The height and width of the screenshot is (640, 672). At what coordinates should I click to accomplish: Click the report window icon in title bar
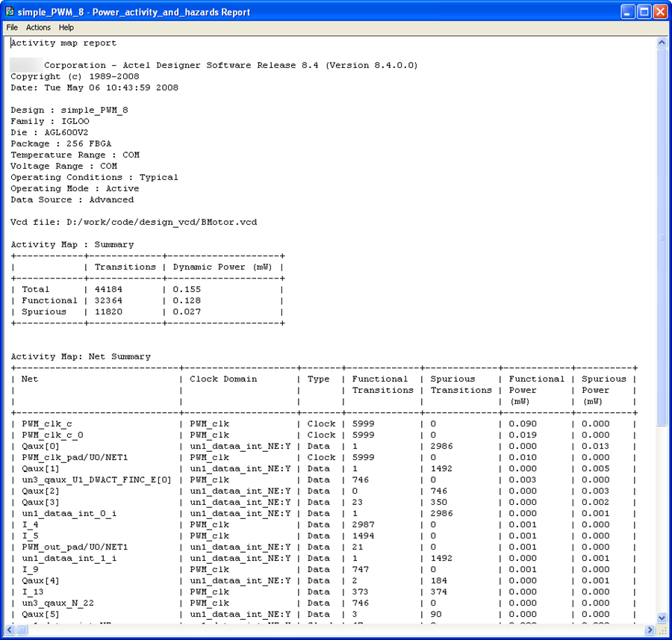[x=10, y=12]
